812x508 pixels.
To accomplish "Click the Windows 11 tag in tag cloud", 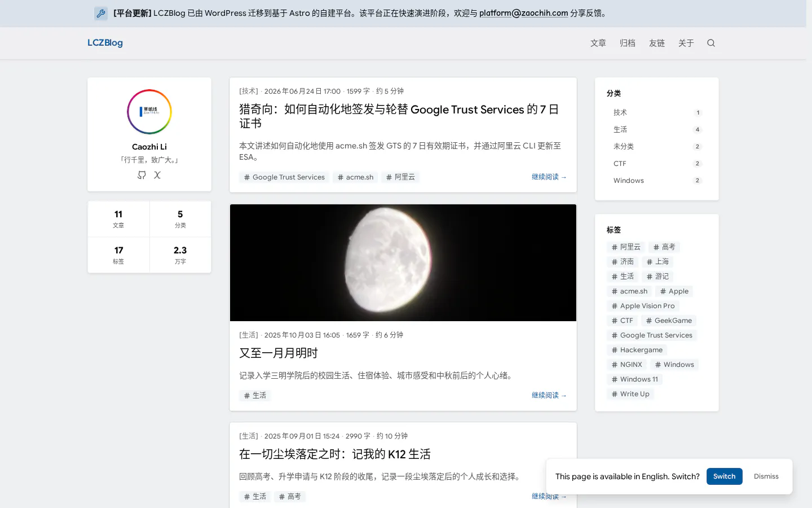I will pyautogui.click(x=634, y=379).
